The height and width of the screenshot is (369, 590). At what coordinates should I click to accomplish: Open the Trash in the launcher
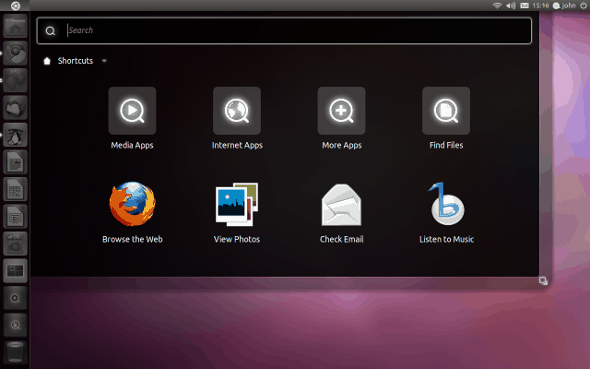[x=15, y=352]
